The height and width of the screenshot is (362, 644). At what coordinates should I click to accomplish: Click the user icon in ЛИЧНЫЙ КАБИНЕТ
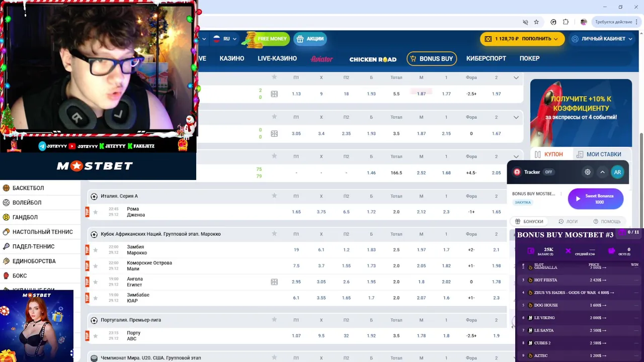point(575,39)
